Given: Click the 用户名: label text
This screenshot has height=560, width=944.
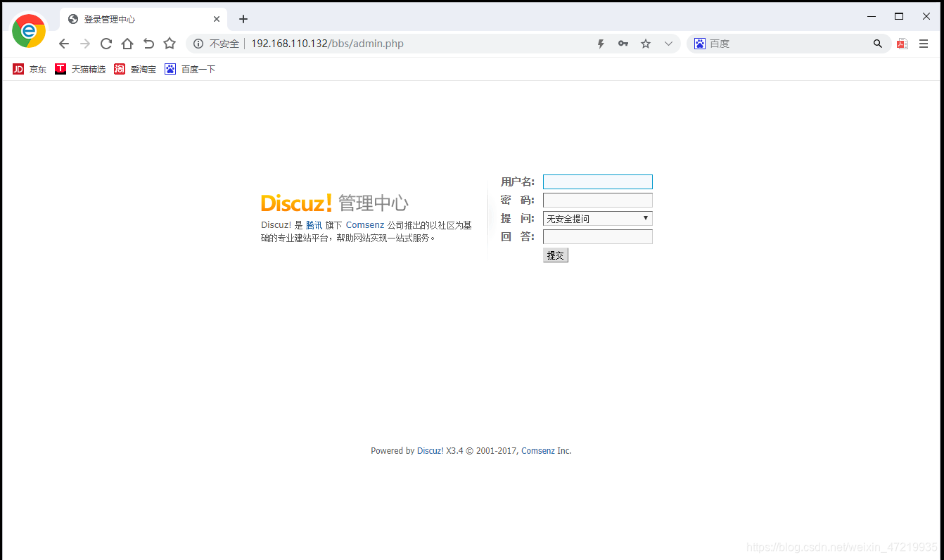Looking at the screenshot, I should (x=518, y=182).
